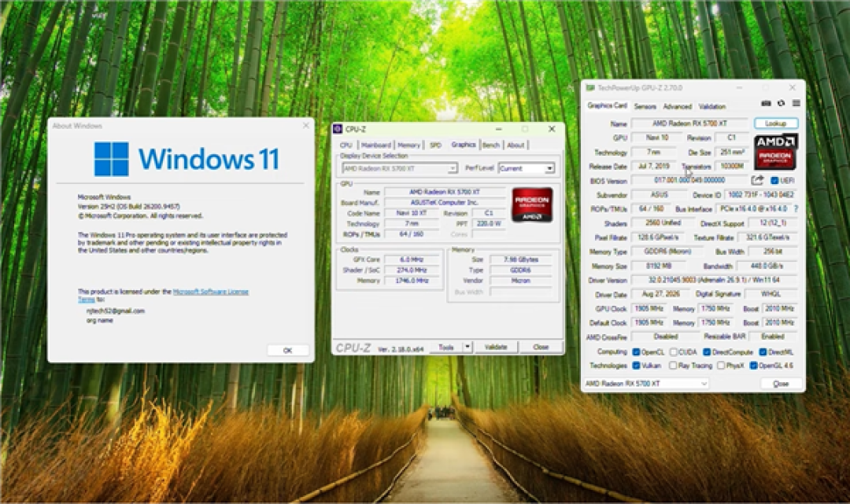This screenshot has height=504, width=850.
Task: Open the GPU selection dropdown in GPU-Z
Action: 646,383
